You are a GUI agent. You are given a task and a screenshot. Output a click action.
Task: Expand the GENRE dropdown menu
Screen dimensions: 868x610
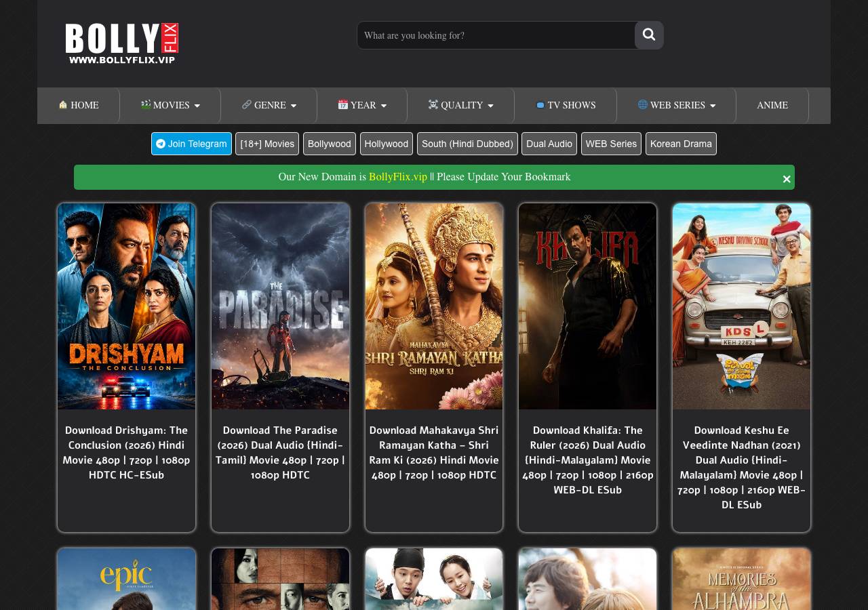coord(269,106)
